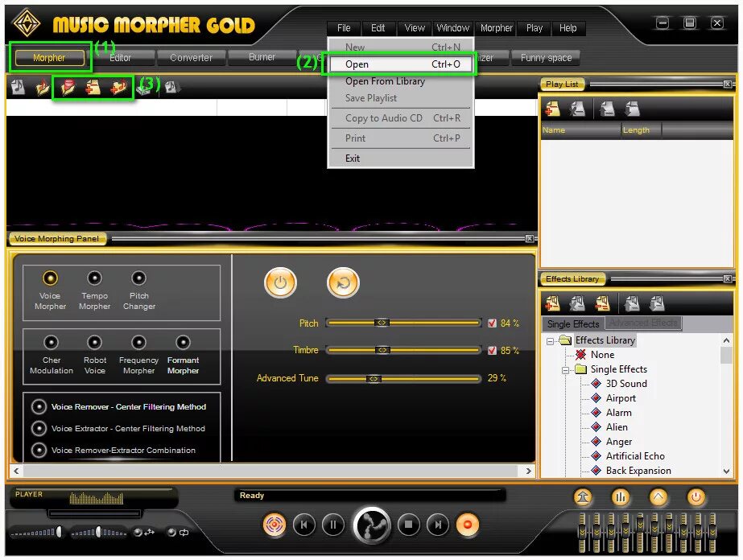Viewport: 743px width, 560px height.
Task: Select the Tempo Morpher radio button
Action: pyautogui.click(x=94, y=278)
